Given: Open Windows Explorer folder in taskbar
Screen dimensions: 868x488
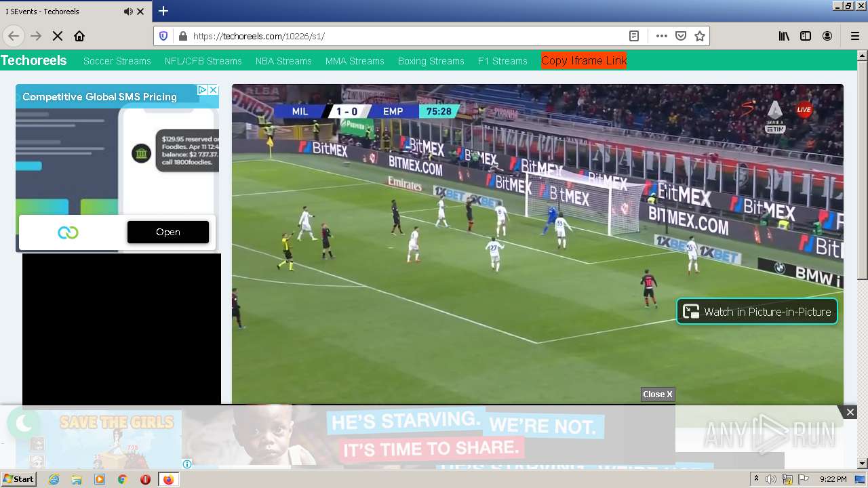Looking at the screenshot, I should click(x=77, y=479).
